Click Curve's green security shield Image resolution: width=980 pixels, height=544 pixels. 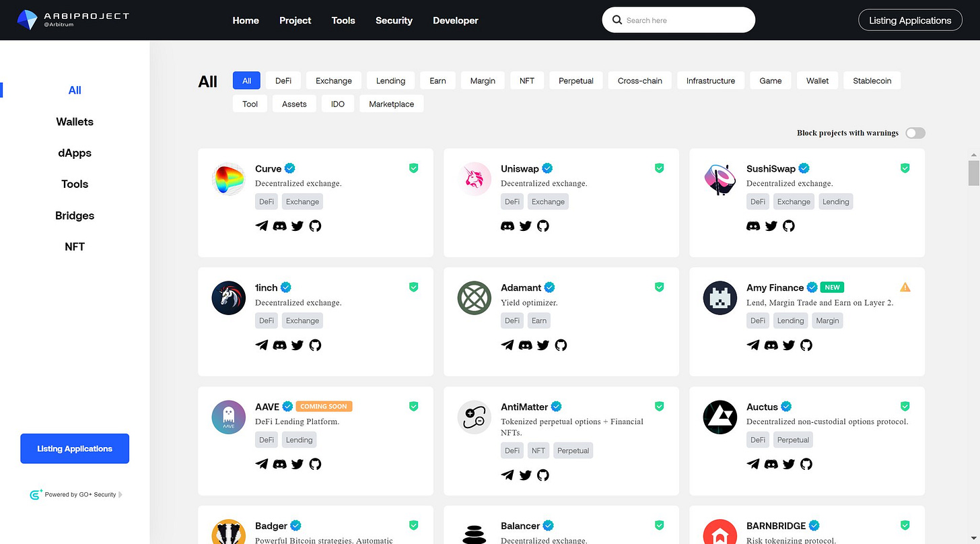point(414,168)
